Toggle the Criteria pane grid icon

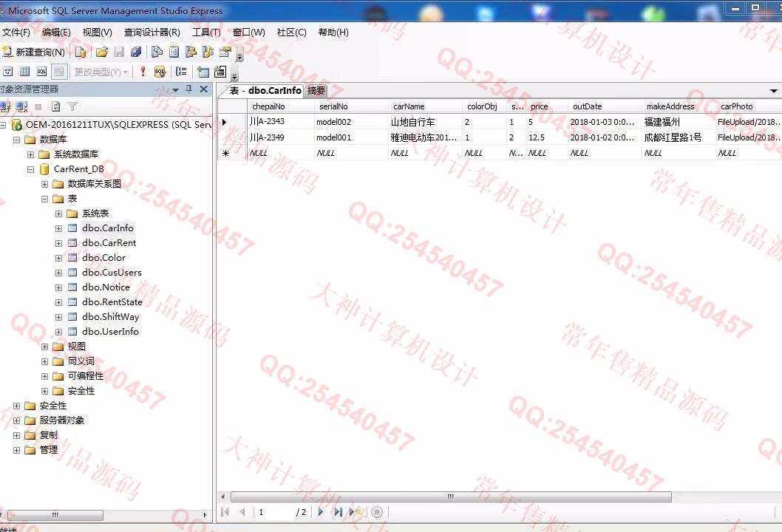click(25, 72)
